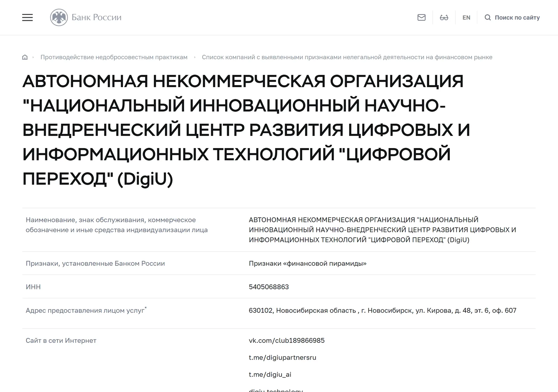Click 'Признаки «финансовой пирамиды»' value

coord(307,263)
